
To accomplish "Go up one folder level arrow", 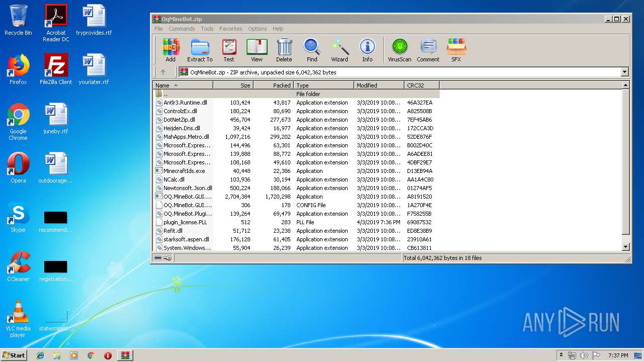I will [x=163, y=72].
